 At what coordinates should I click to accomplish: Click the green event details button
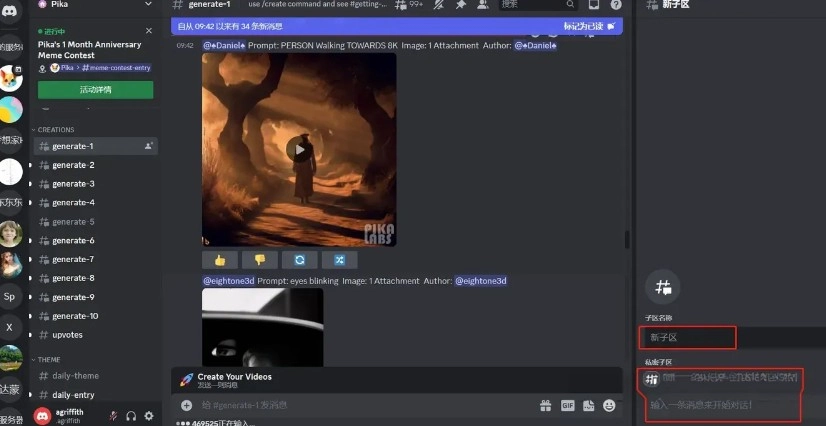(x=96, y=90)
